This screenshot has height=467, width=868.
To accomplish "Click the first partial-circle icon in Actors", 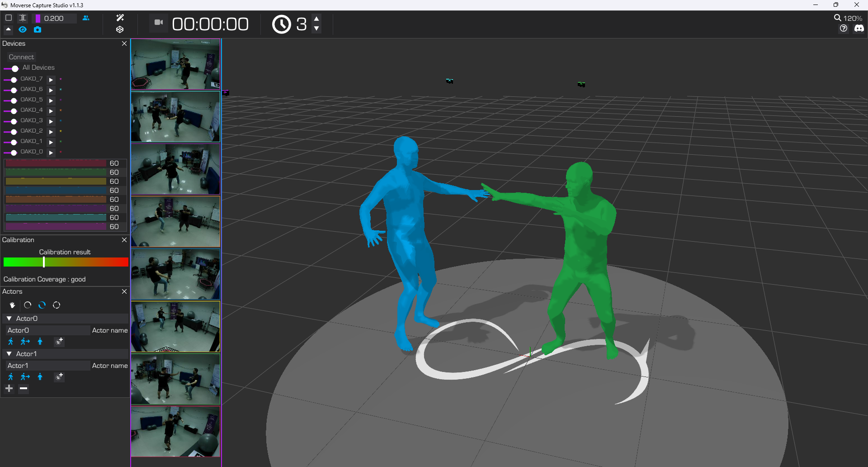I will (x=28, y=305).
